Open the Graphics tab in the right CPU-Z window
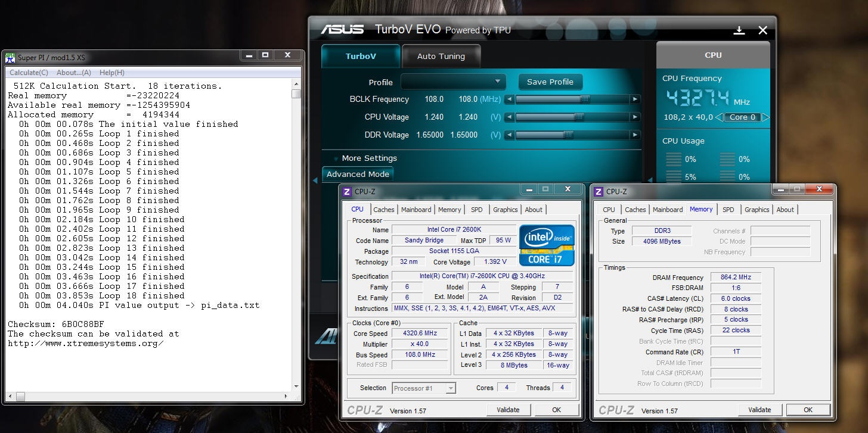Viewport: 868px width, 433px height. coord(757,210)
